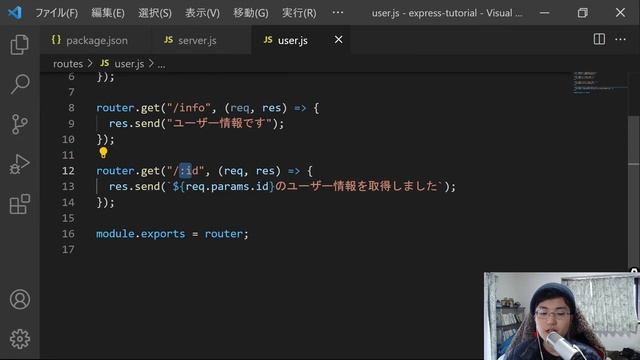Open the Explorer view in activity bar

(x=19, y=44)
